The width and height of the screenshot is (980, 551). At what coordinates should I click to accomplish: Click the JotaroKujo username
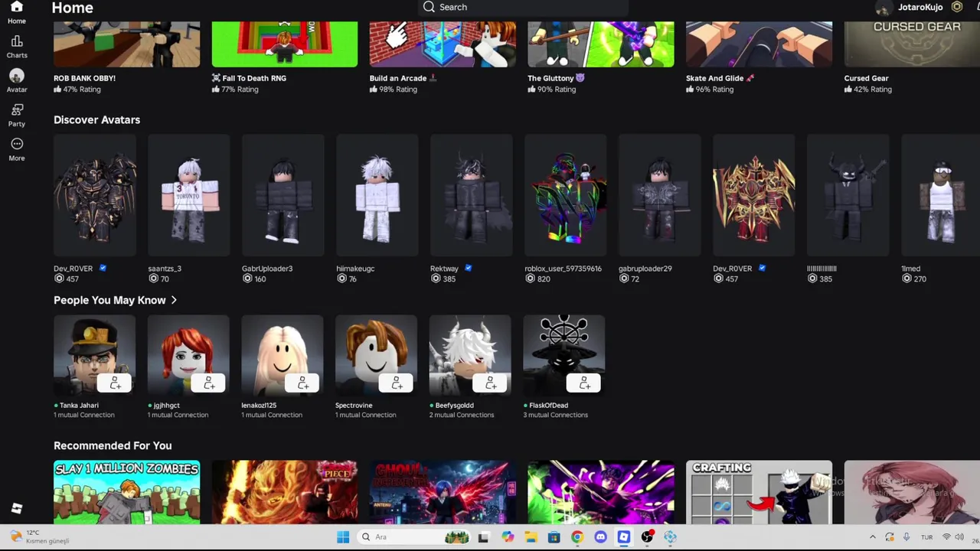tap(920, 7)
